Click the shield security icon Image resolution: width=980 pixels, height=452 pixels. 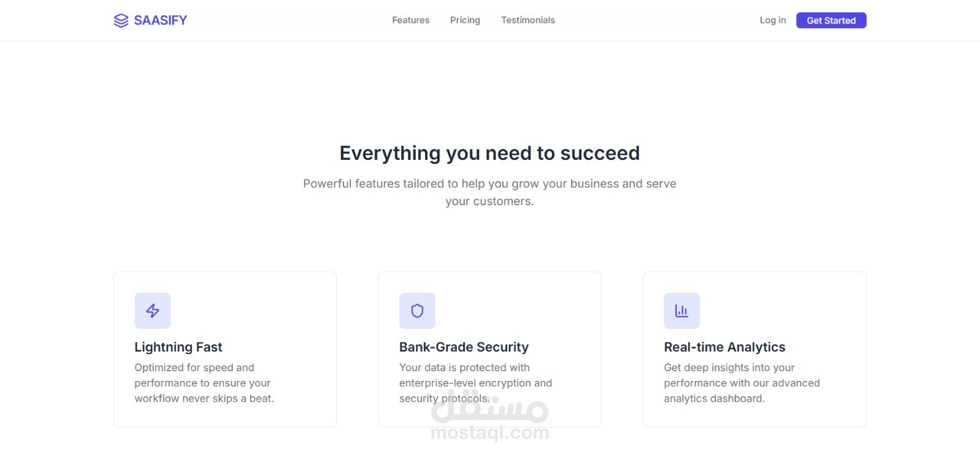coord(417,311)
